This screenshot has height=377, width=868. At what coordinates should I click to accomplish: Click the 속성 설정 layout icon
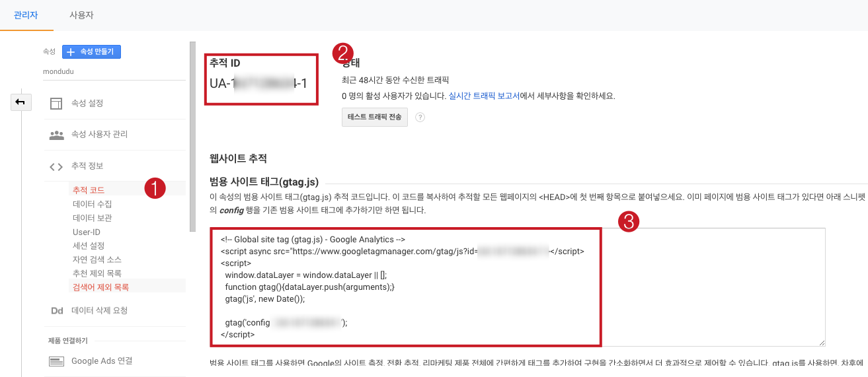click(57, 104)
